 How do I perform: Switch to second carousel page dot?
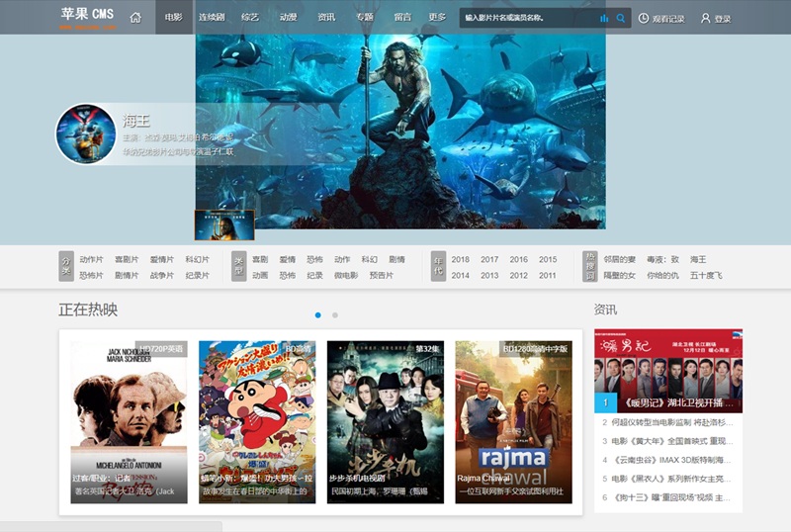[335, 315]
